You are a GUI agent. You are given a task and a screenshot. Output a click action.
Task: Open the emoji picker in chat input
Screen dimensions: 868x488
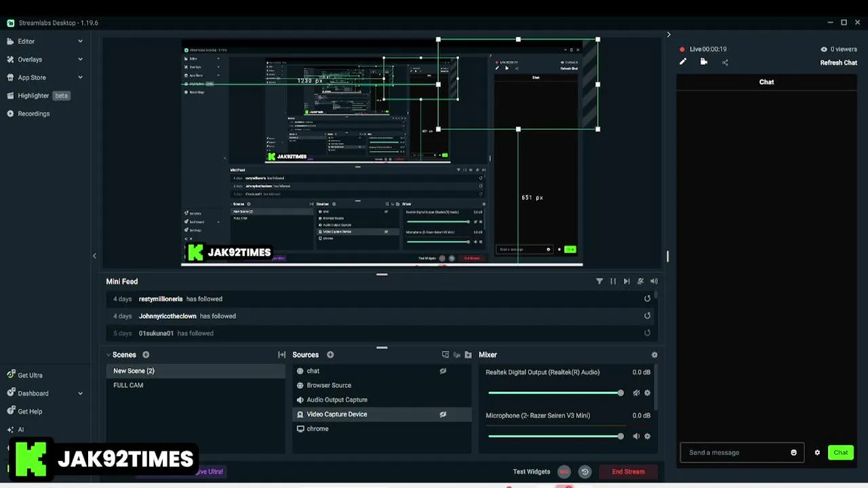click(x=794, y=453)
